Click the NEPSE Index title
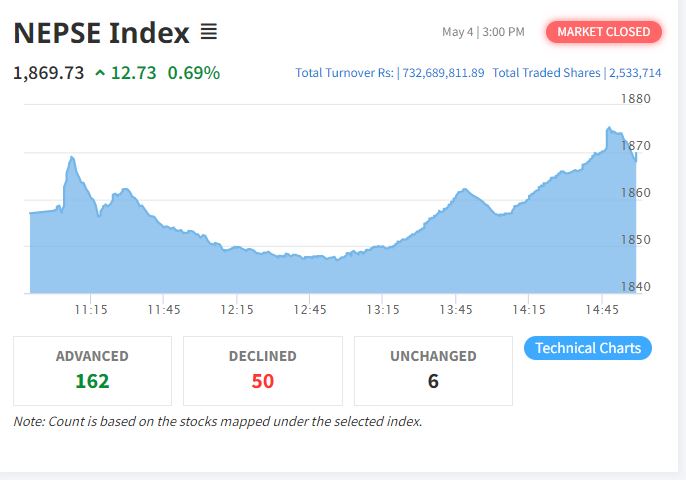The height and width of the screenshot is (480, 686). click(101, 33)
